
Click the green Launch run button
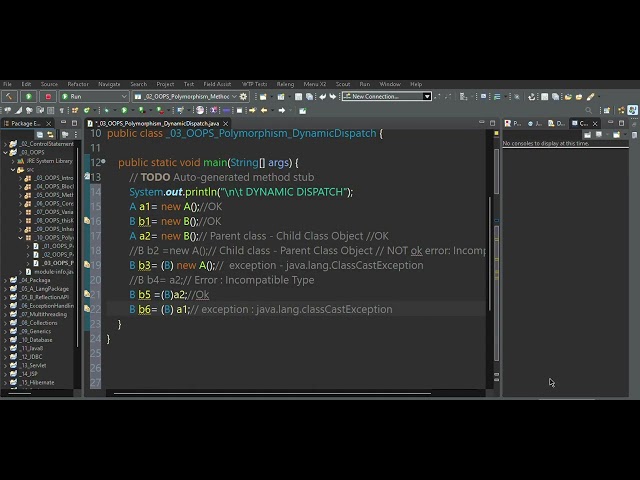(x=28, y=97)
